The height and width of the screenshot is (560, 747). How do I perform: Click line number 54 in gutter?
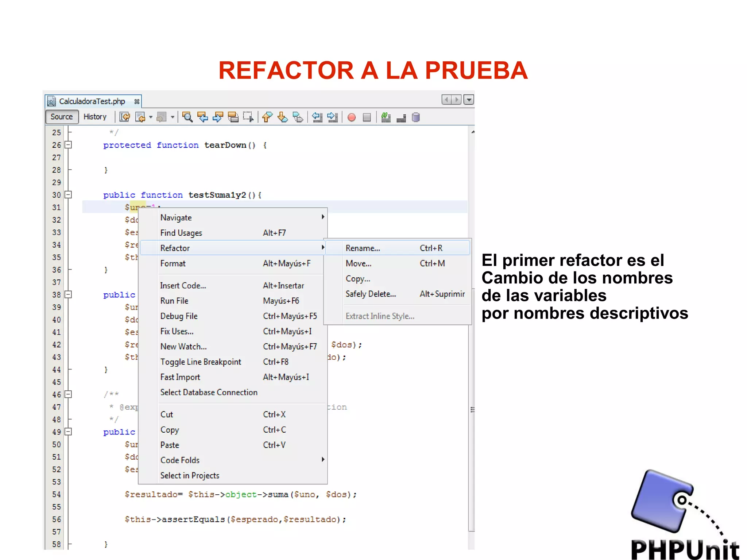point(56,494)
